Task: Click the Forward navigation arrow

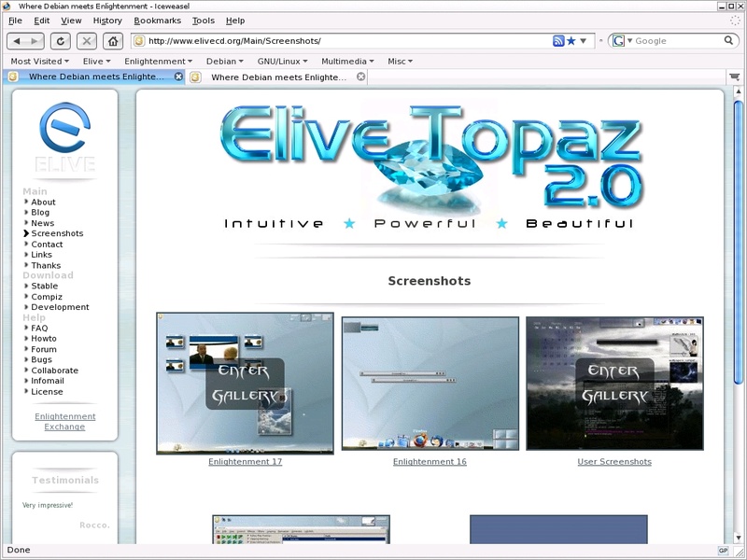Action: [x=35, y=41]
